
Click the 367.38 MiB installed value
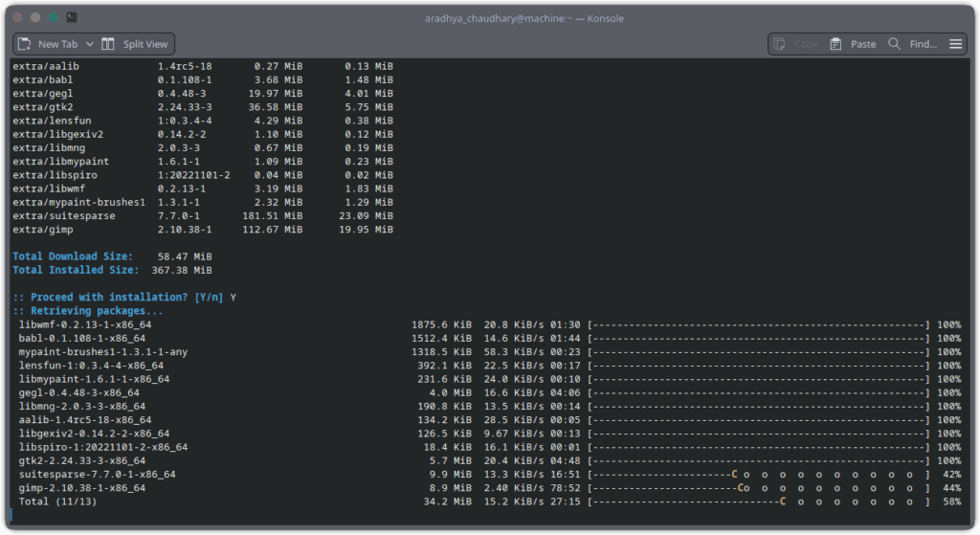(181, 271)
